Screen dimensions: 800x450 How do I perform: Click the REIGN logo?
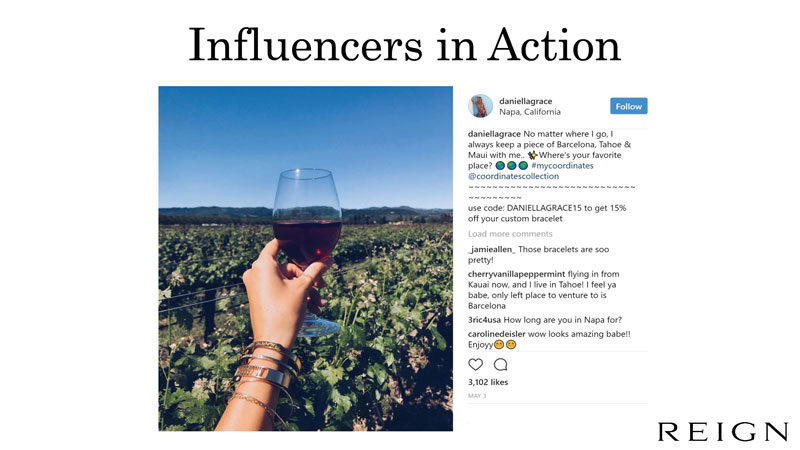coord(722,432)
